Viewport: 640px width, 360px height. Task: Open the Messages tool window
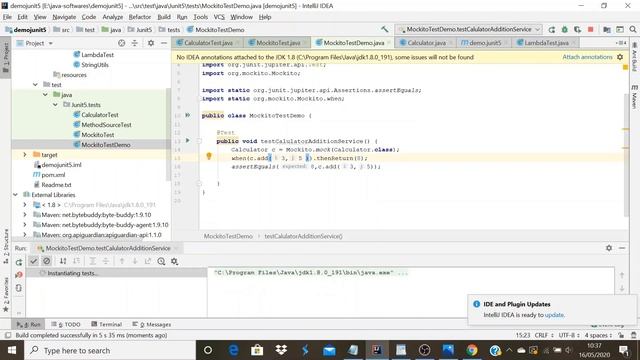pyautogui.click(x=152, y=324)
